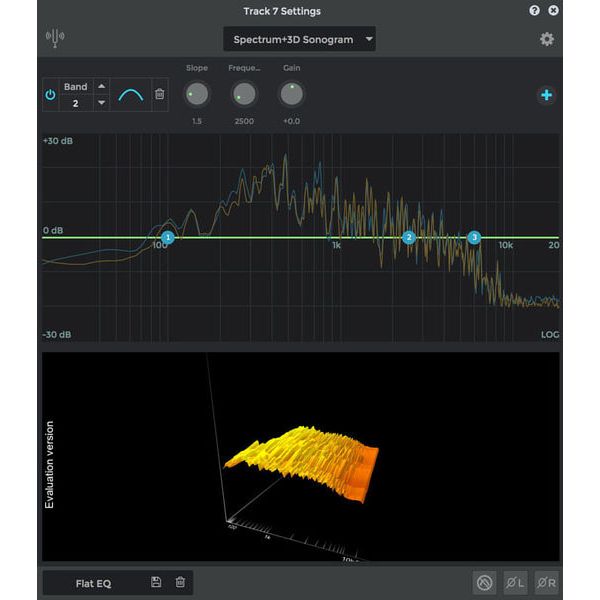600x600 pixels.
Task: Select the bell curve filter shape
Action: [x=131, y=95]
